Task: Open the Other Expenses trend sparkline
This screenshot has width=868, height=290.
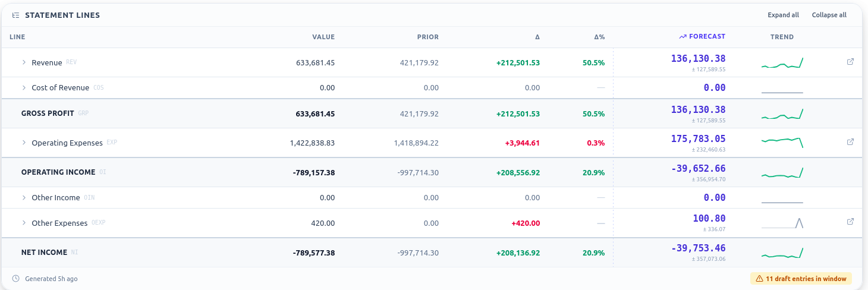Action: click(782, 222)
